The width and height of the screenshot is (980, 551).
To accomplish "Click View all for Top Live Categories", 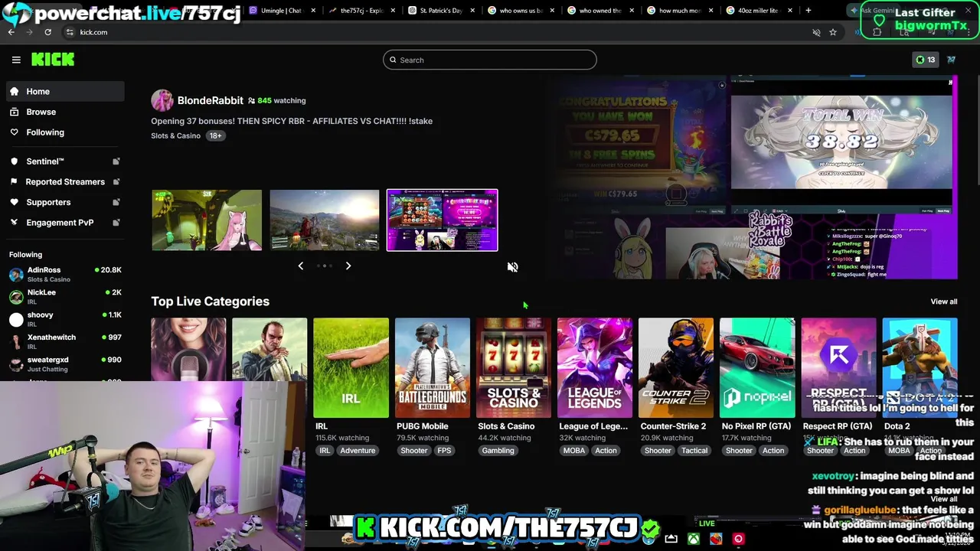I will pyautogui.click(x=943, y=302).
